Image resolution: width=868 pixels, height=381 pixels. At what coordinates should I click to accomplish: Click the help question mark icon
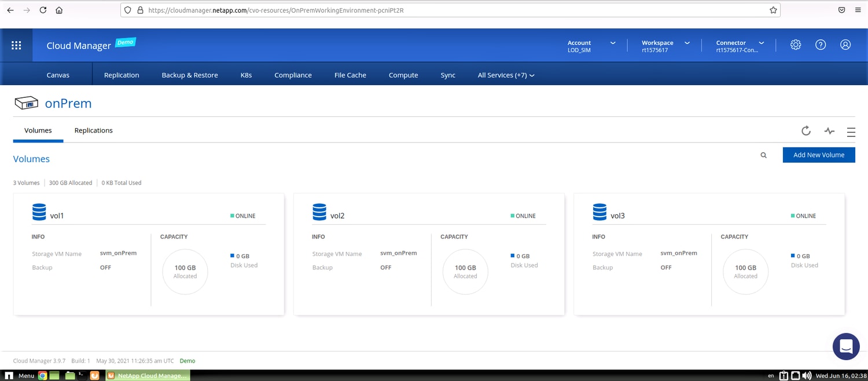821,45
